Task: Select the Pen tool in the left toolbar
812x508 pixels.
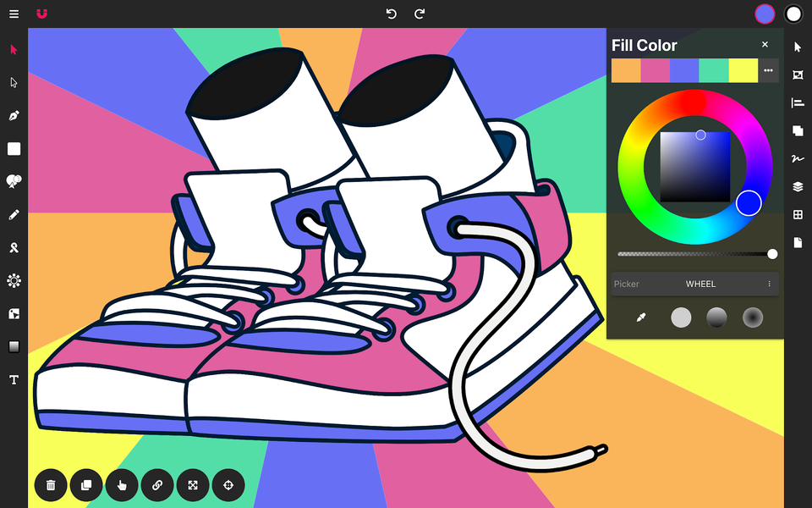Action: pos(14,115)
